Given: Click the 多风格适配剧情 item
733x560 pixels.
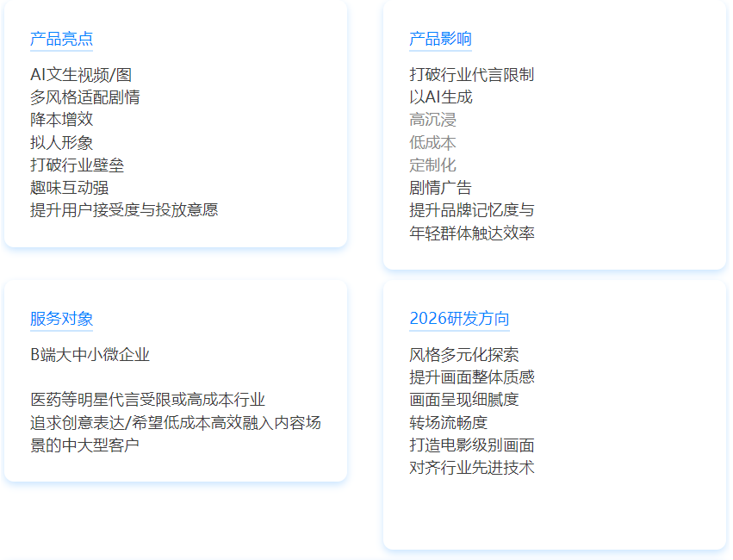Looking at the screenshot, I should point(84,97).
